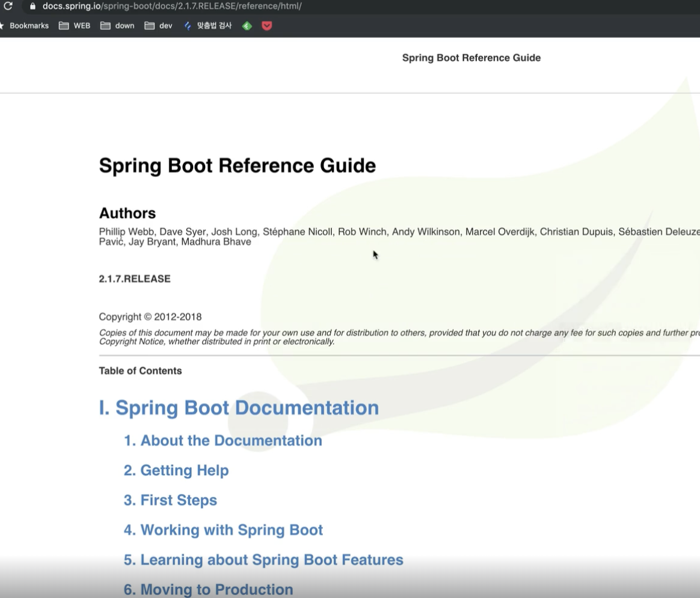Click the author name Madhura Bhave
Viewport: 700px width, 598px height.
[216, 242]
